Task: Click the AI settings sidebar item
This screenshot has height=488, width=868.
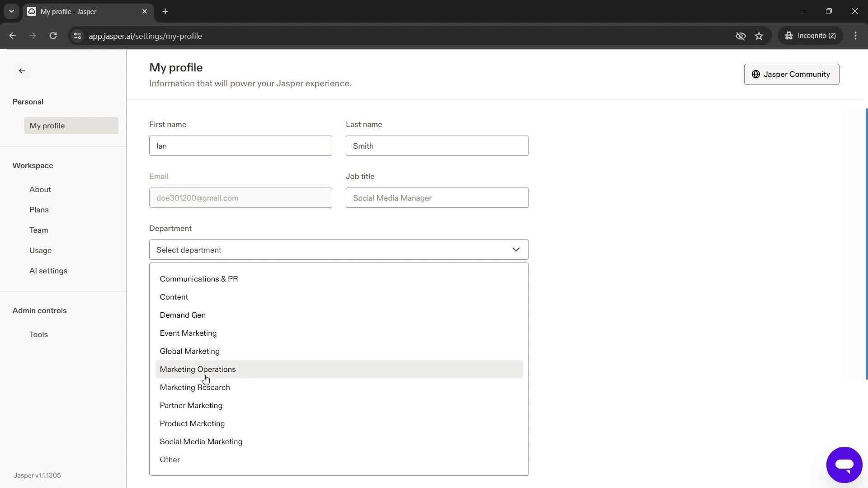Action: (48, 271)
